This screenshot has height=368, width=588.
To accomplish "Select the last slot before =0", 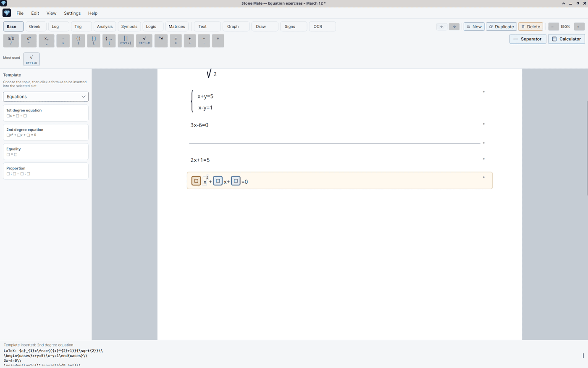I will (236, 181).
